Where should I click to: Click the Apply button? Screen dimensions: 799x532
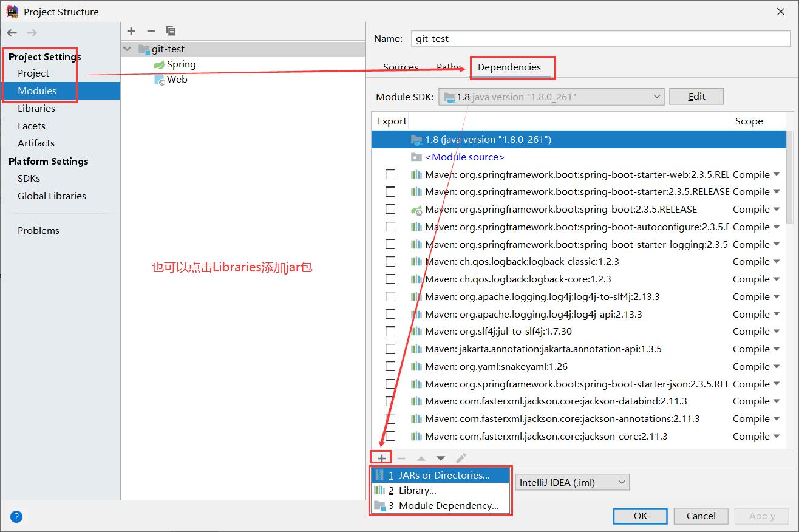coord(762,516)
